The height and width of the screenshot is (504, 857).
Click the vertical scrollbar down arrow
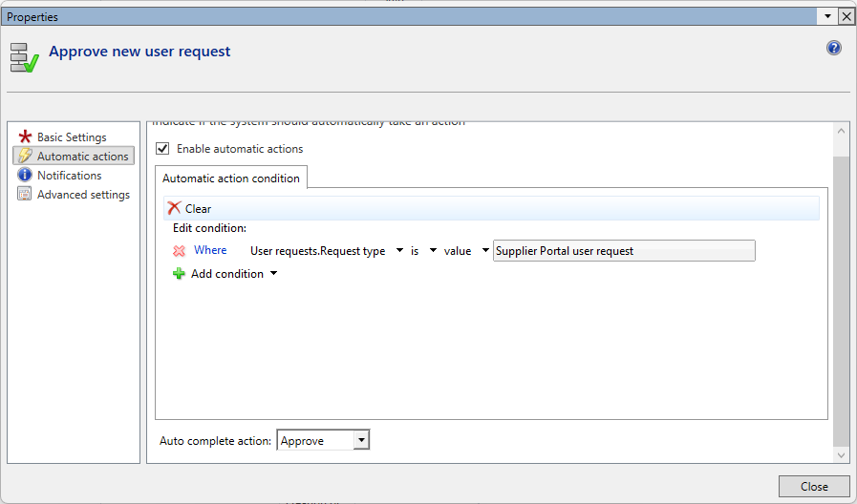[x=841, y=455]
